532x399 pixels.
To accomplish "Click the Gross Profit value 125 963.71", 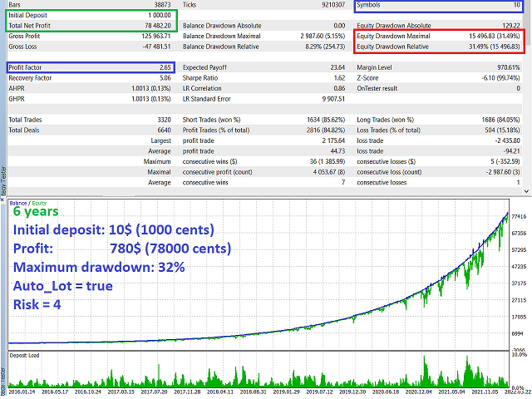I will 156,36.
